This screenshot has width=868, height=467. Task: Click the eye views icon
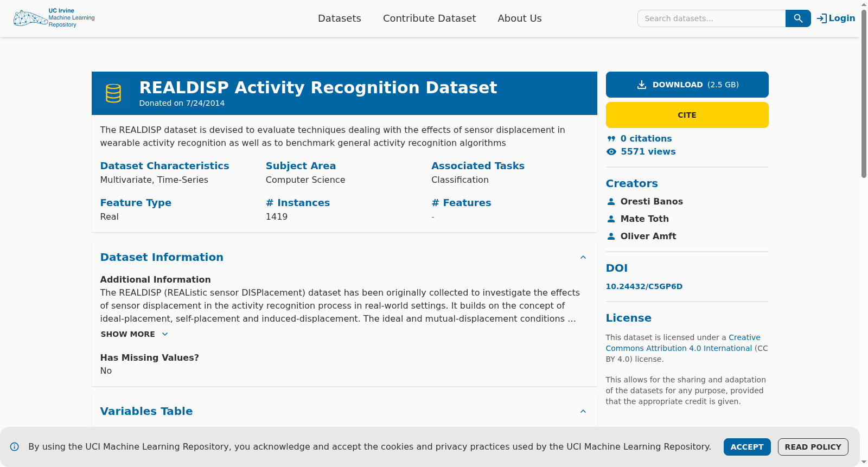(611, 152)
